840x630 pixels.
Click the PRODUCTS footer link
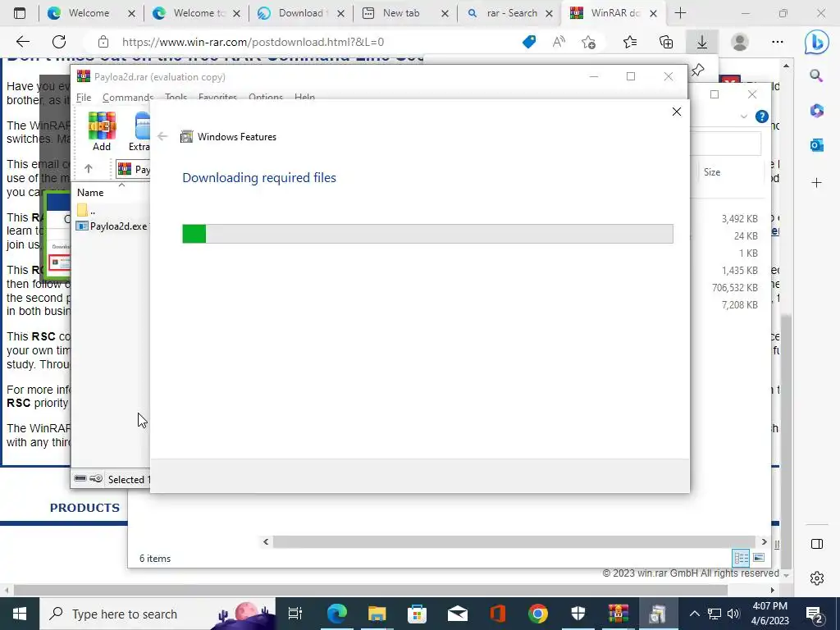click(x=84, y=508)
